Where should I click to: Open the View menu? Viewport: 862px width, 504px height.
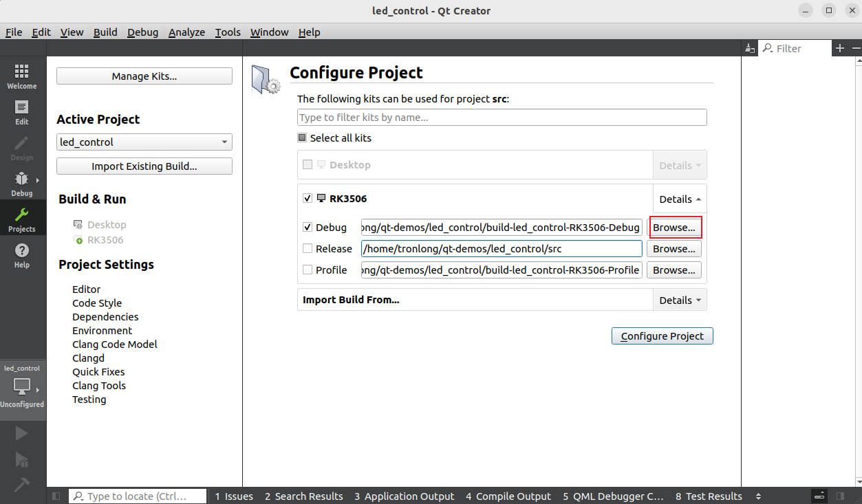click(x=72, y=32)
